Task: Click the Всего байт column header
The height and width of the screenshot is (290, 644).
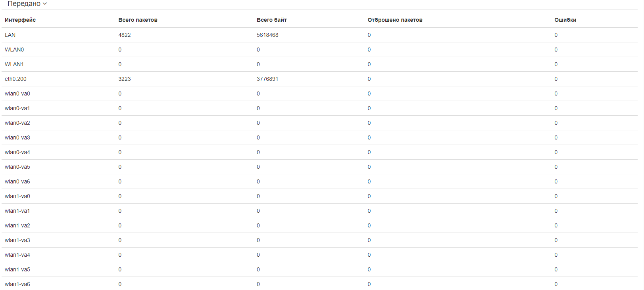Action: point(271,20)
